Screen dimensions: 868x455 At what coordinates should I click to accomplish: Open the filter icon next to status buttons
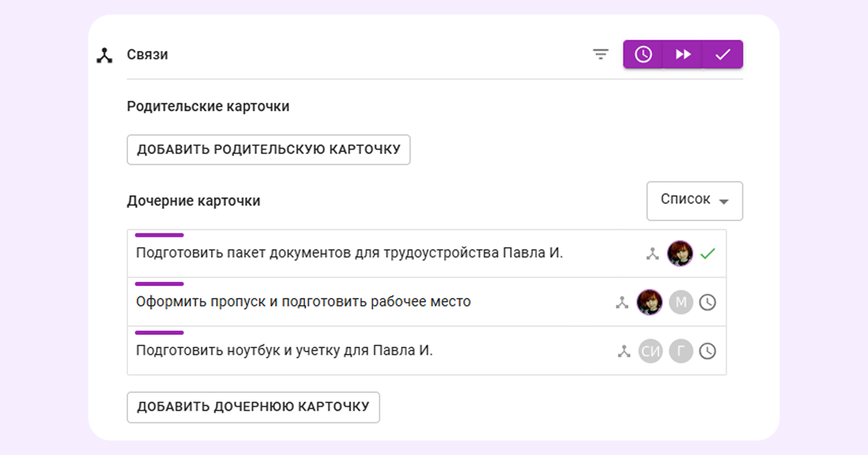[600, 54]
